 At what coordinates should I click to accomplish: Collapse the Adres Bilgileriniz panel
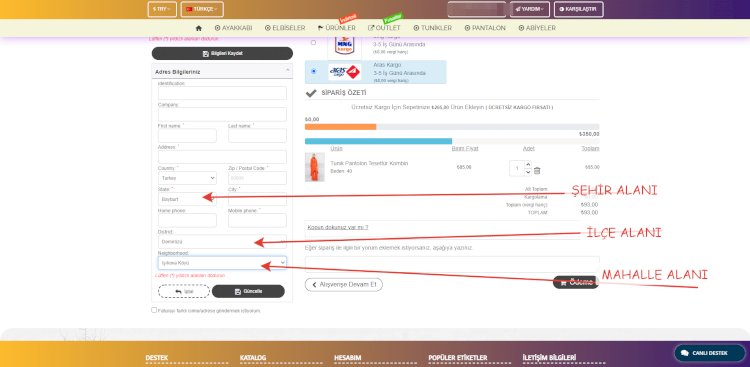pos(288,71)
